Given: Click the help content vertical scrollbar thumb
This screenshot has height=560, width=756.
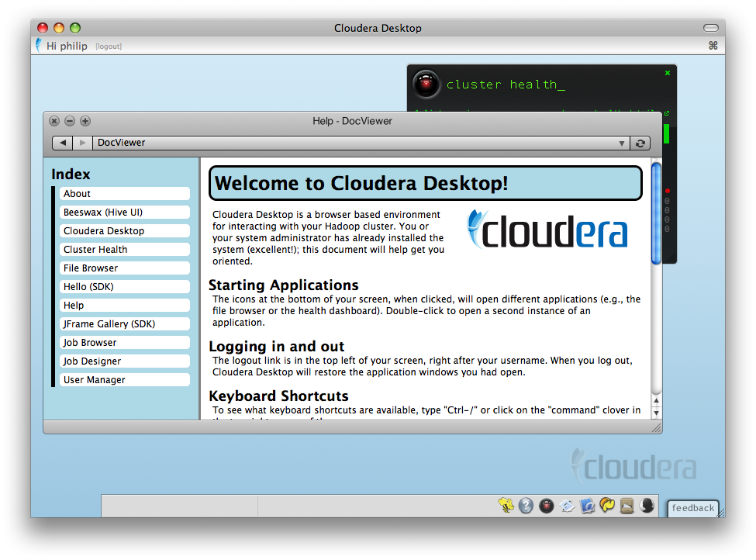Looking at the screenshot, I should [656, 213].
